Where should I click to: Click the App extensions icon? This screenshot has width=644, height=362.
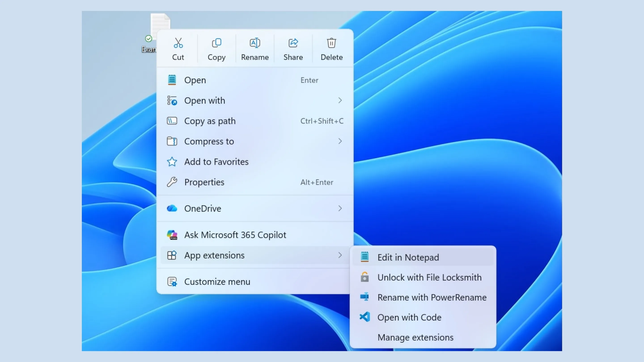pos(172,255)
